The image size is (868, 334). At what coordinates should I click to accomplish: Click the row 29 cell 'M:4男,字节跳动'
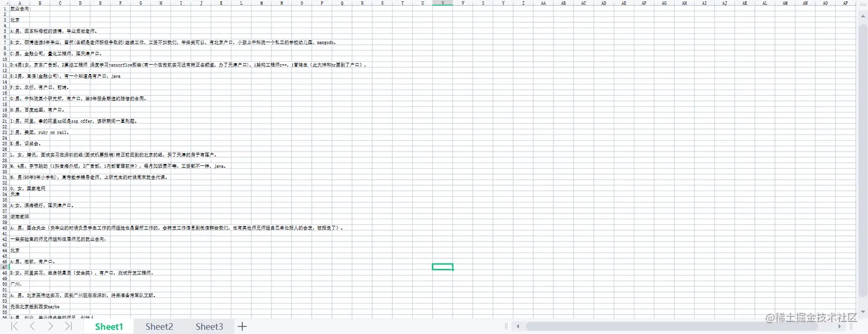pyautogui.click(x=118, y=166)
